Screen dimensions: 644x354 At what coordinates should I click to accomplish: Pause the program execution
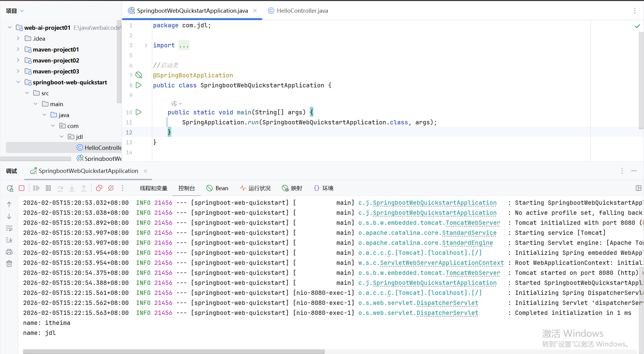coord(48,188)
